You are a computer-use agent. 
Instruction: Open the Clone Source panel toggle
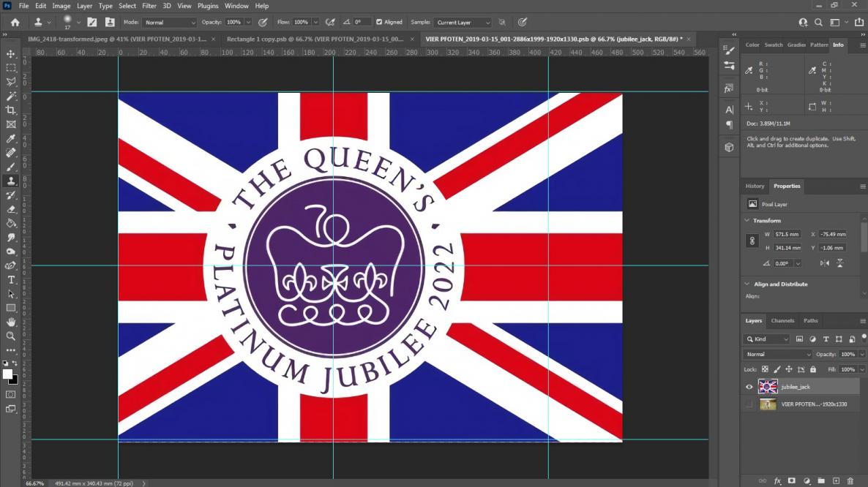(x=110, y=22)
